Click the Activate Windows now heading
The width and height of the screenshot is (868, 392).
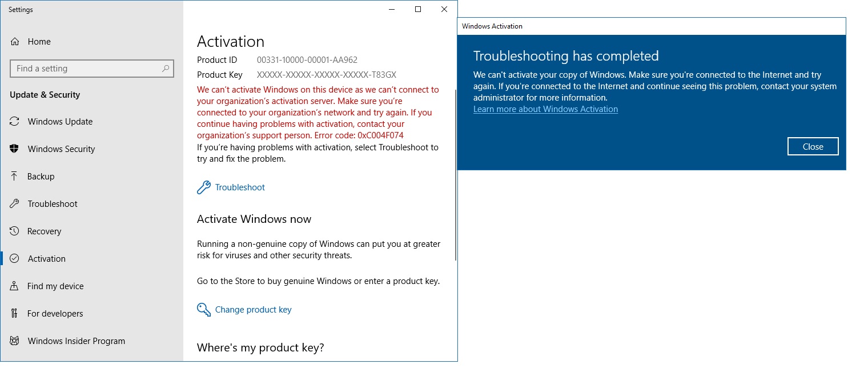tap(254, 219)
